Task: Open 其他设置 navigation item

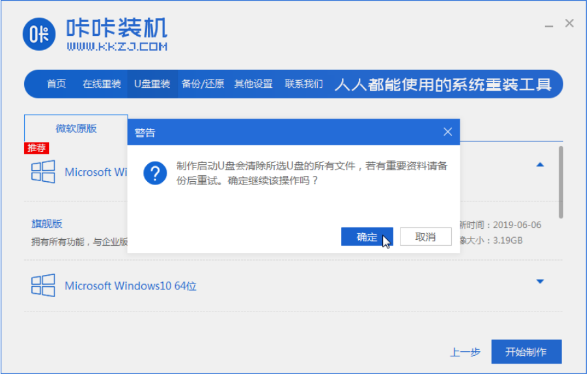Action: 253,84
